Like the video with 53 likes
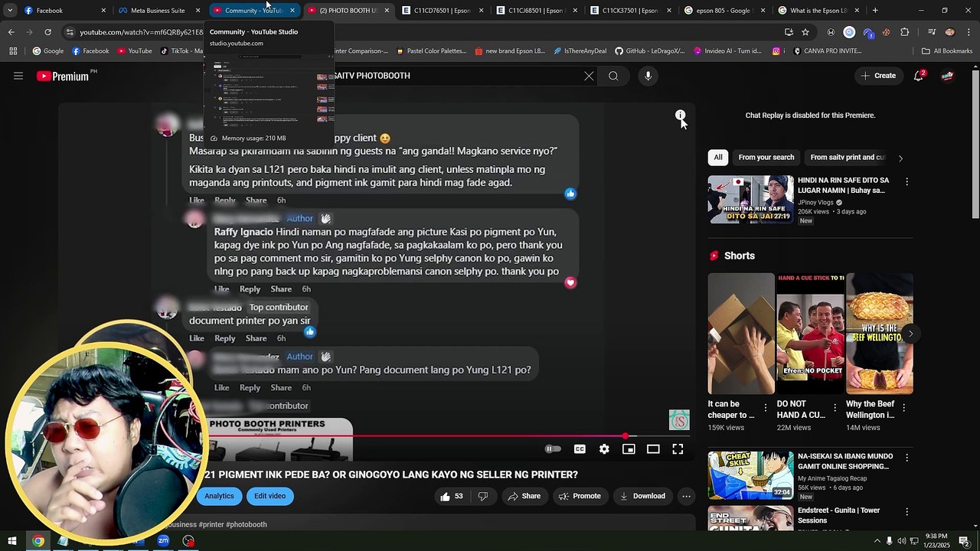 click(x=452, y=496)
